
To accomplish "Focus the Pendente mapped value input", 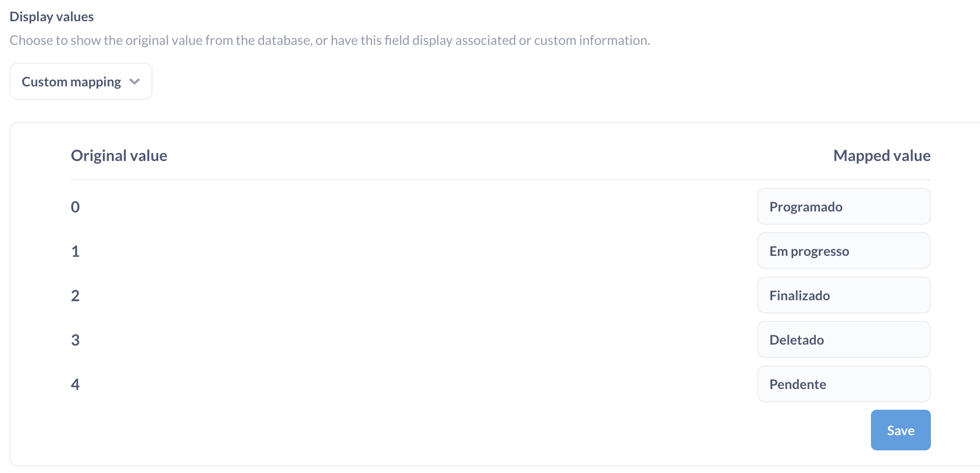I will (843, 384).
